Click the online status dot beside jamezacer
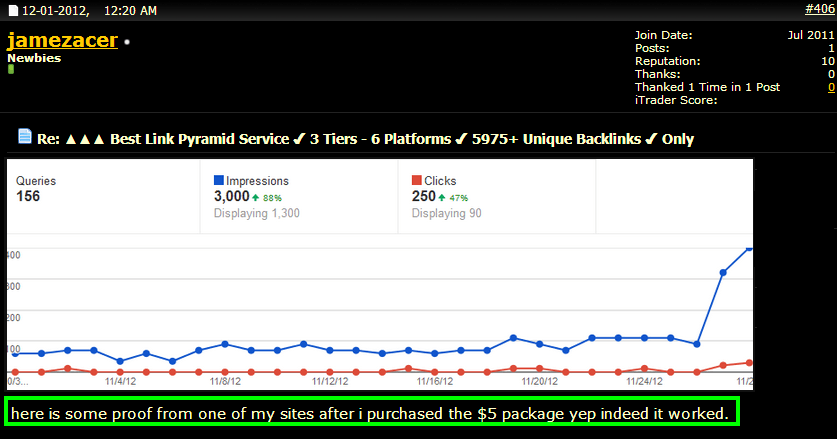 (127, 42)
